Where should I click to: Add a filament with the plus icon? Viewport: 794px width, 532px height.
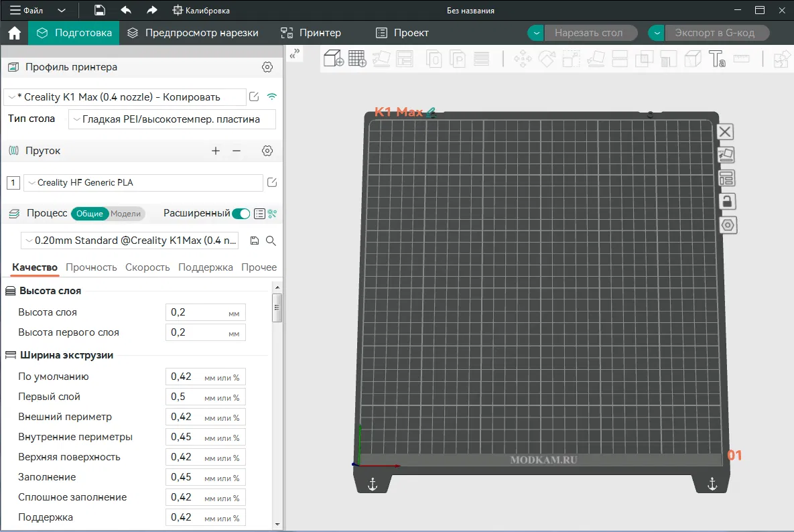tap(216, 151)
